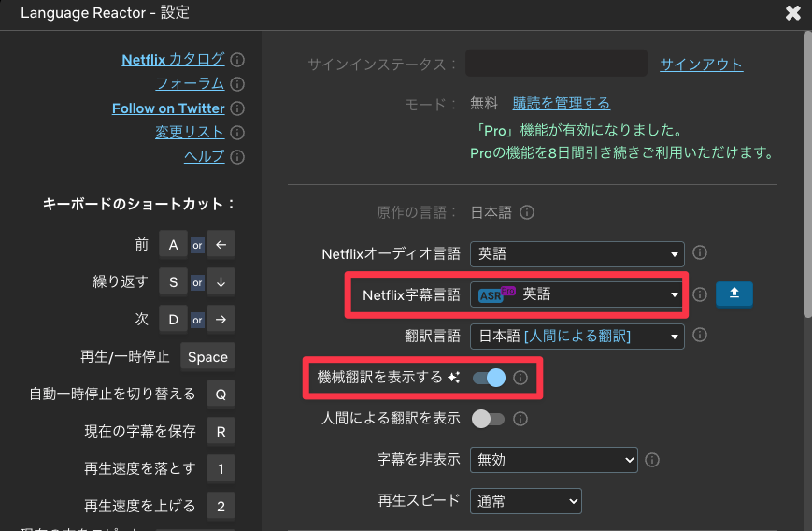The width and height of the screenshot is (812, 531).
Task: Show info for 原作の言語 日本語
Action: coord(527,212)
